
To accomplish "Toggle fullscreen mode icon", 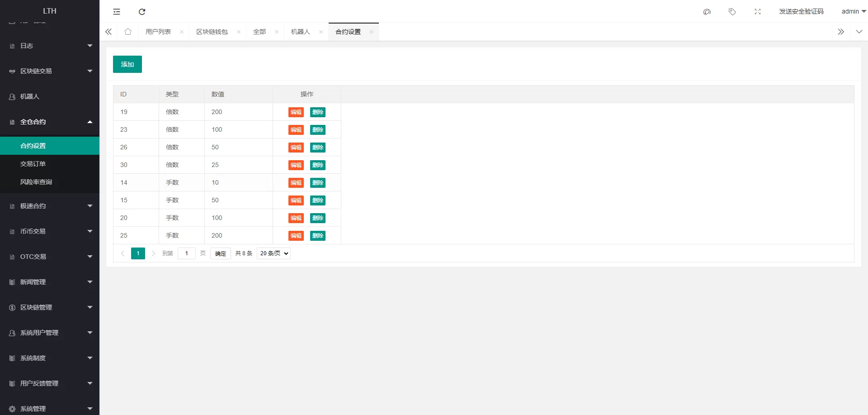I will 758,12.
